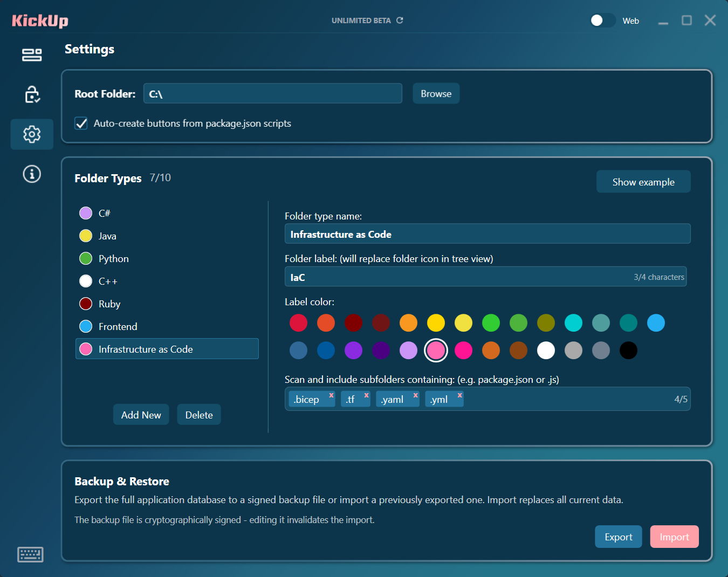The width and height of the screenshot is (728, 577).
Task: Select the Settings gear sidebar icon
Action: 32,134
